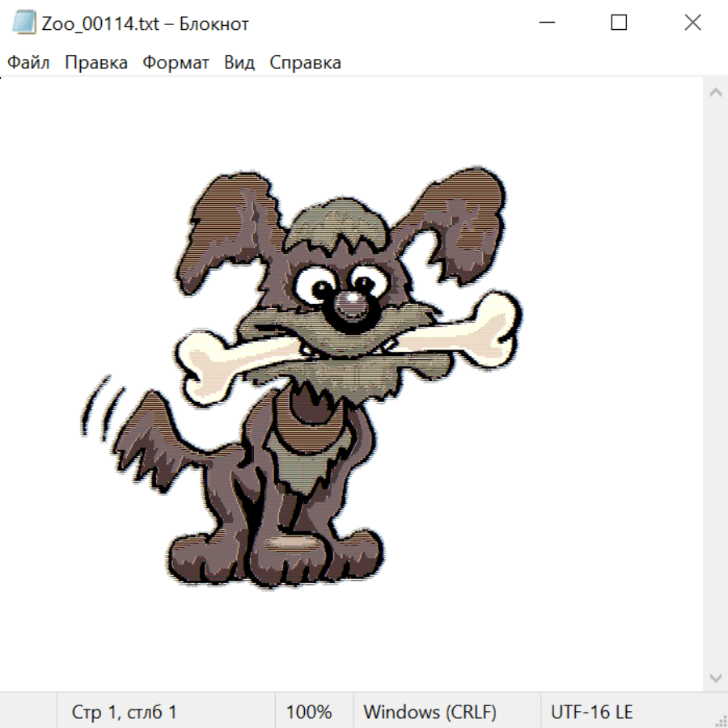Open the Вид menu

tap(239, 63)
